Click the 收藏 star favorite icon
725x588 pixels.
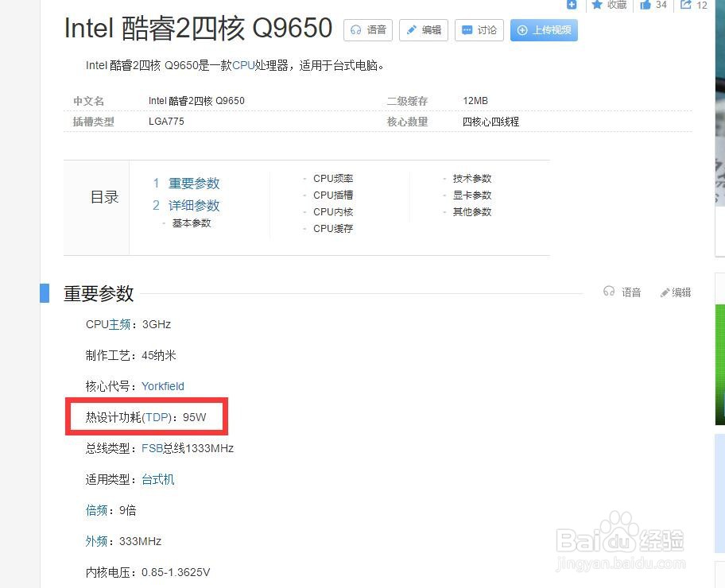597,5
